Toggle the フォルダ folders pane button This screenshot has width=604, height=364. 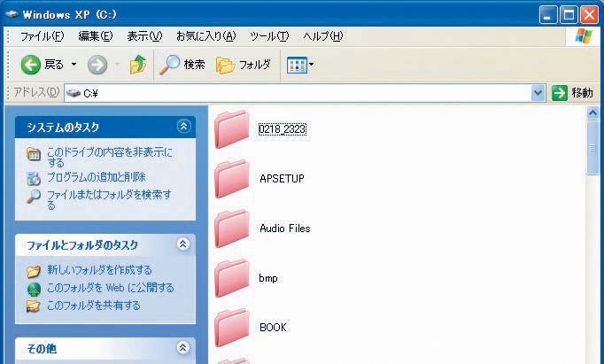[244, 65]
